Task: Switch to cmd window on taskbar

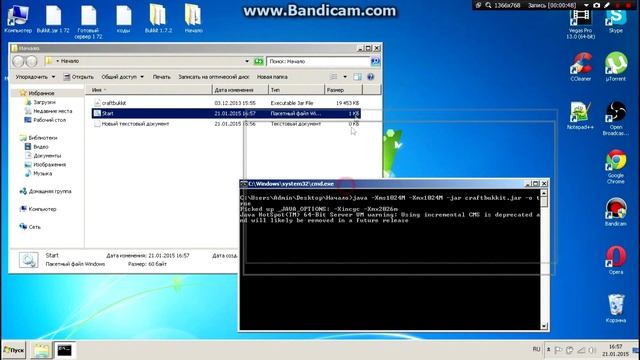Action: click(64, 350)
